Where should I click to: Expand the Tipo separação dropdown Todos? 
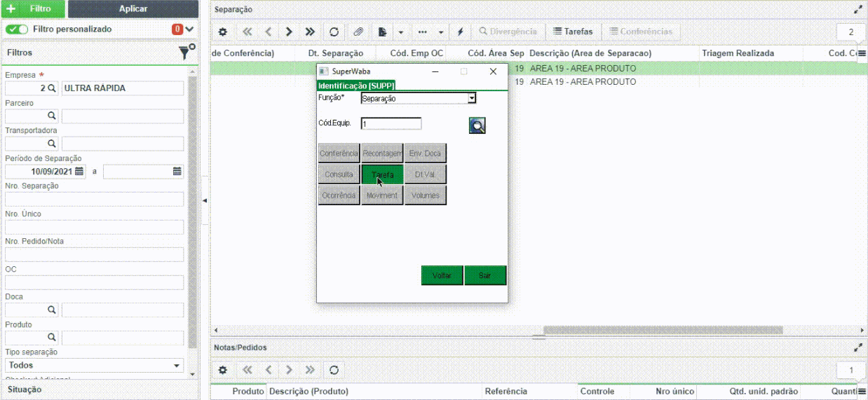pos(94,365)
